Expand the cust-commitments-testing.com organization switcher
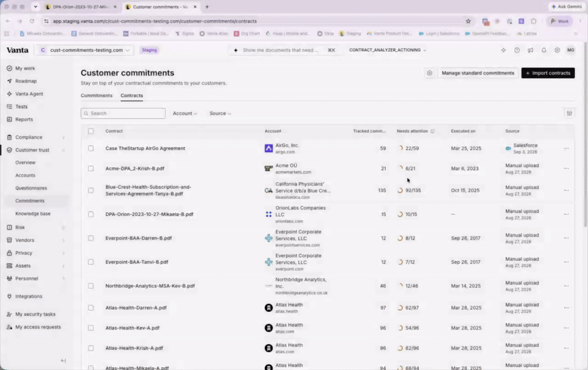The width and height of the screenshot is (588, 370). [85, 50]
